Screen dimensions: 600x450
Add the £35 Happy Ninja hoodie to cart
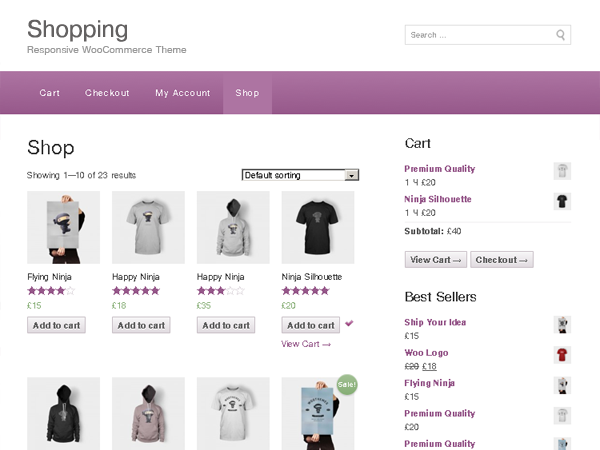(x=226, y=325)
